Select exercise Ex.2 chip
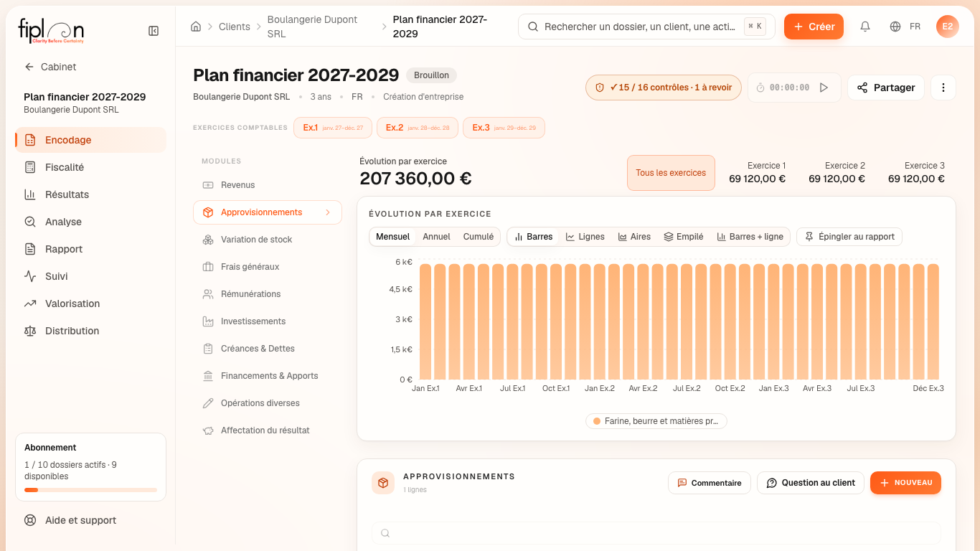The width and height of the screenshot is (980, 551). pos(417,128)
